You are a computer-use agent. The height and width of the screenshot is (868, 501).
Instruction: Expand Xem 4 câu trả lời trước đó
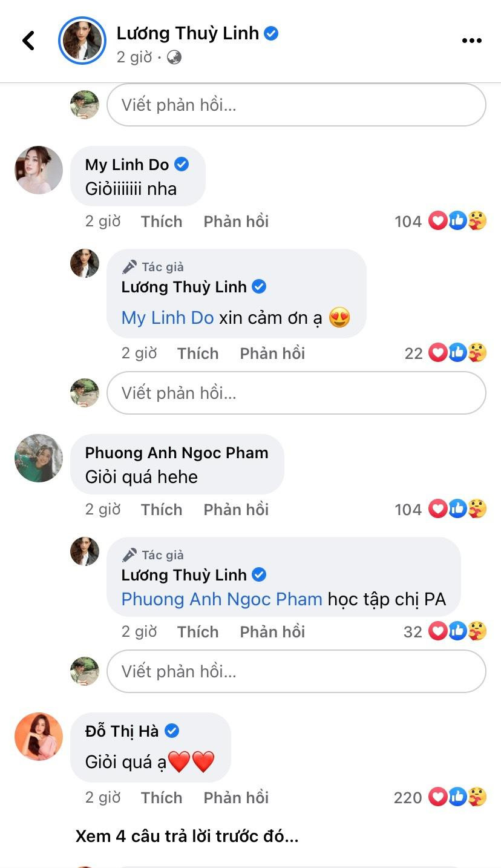(187, 837)
